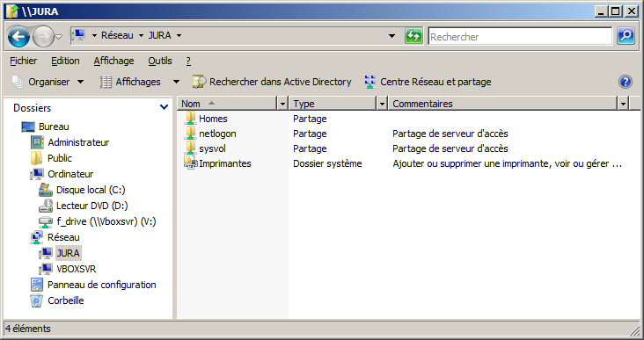Viewport: 644px width, 340px height.
Task: Collapse the Dossiers pane chevron
Action: (x=164, y=107)
